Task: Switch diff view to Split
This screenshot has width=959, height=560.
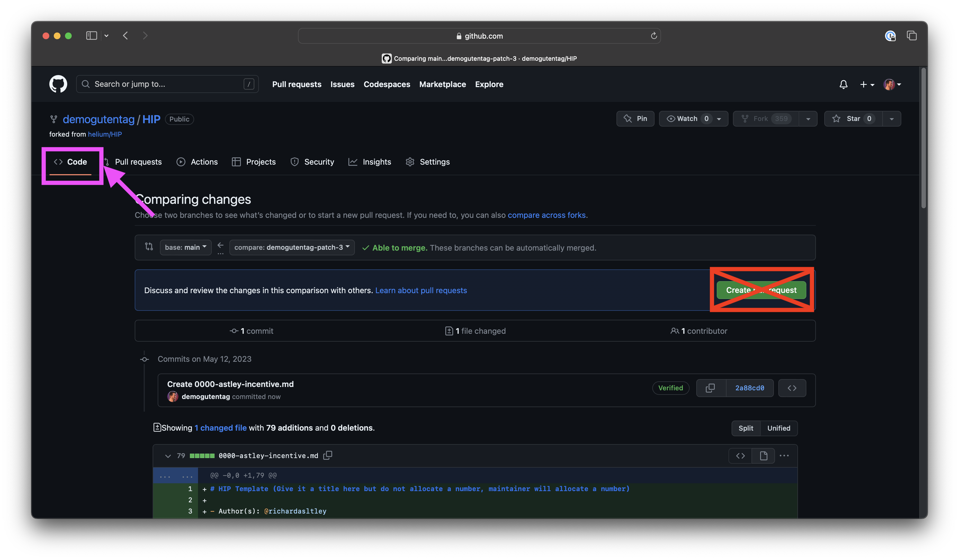Action: (746, 428)
